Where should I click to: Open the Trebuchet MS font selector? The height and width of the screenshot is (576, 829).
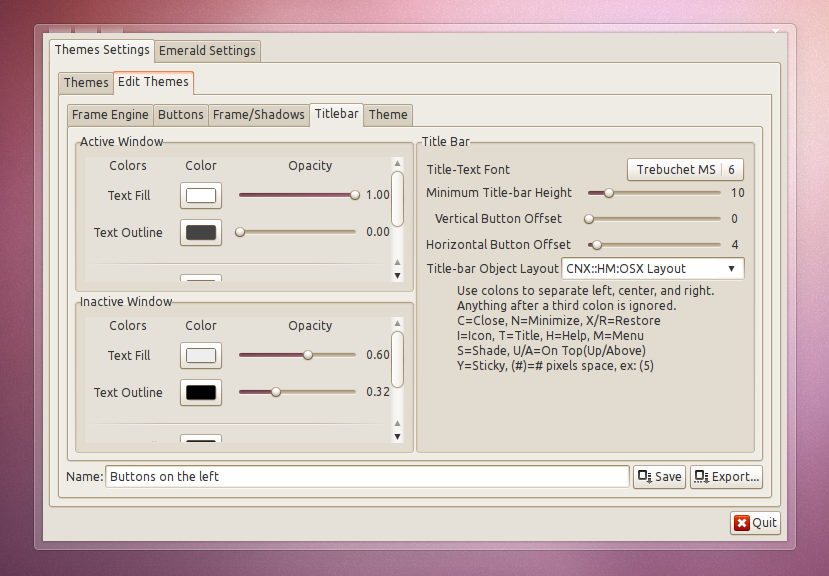[x=684, y=169]
